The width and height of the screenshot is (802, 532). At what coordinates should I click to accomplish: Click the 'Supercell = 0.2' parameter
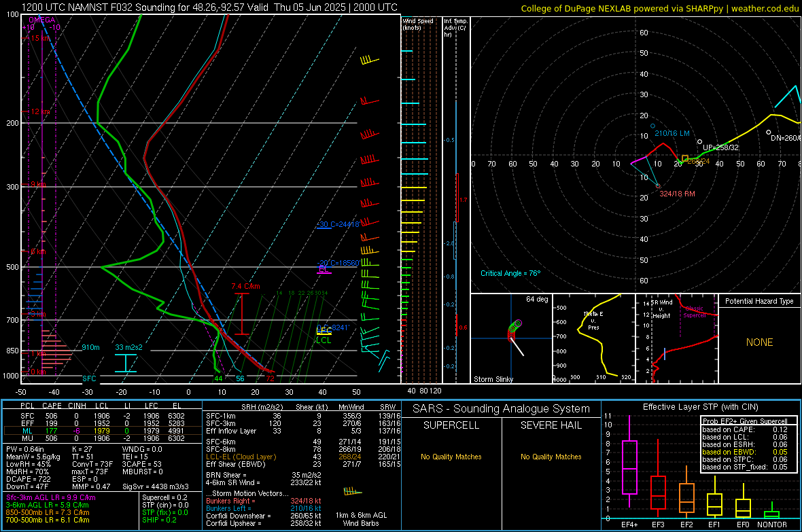point(164,497)
